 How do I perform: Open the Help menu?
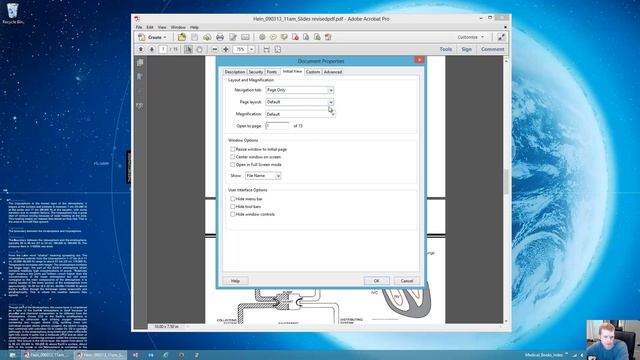(x=194, y=27)
